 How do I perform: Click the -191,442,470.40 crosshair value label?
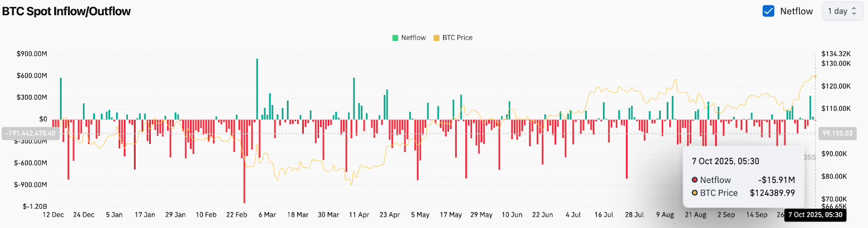click(30, 133)
